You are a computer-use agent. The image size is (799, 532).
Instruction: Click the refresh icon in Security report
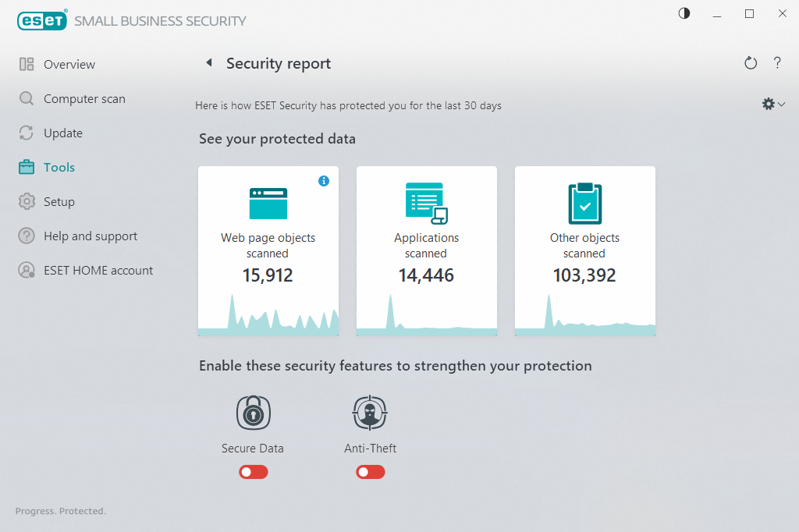(751, 63)
